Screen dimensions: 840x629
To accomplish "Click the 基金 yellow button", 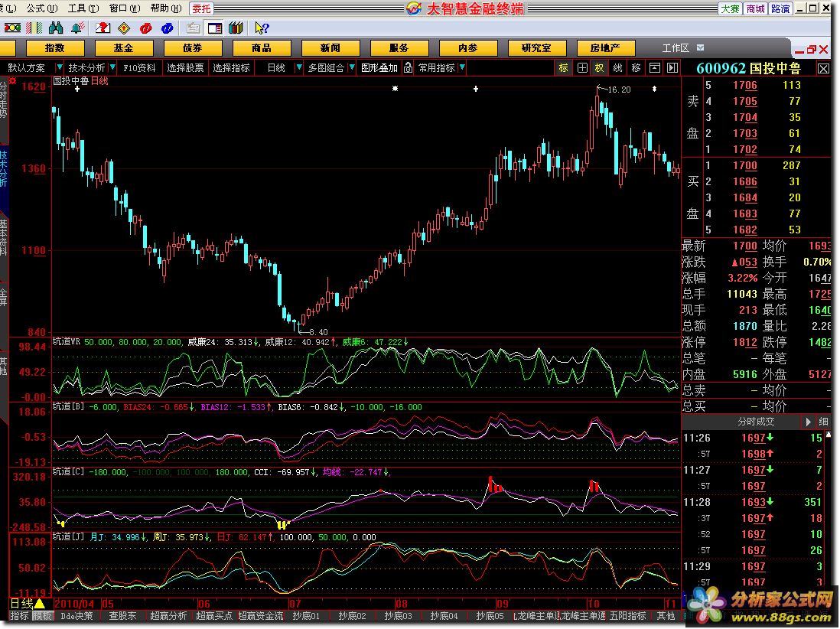I will [123, 48].
